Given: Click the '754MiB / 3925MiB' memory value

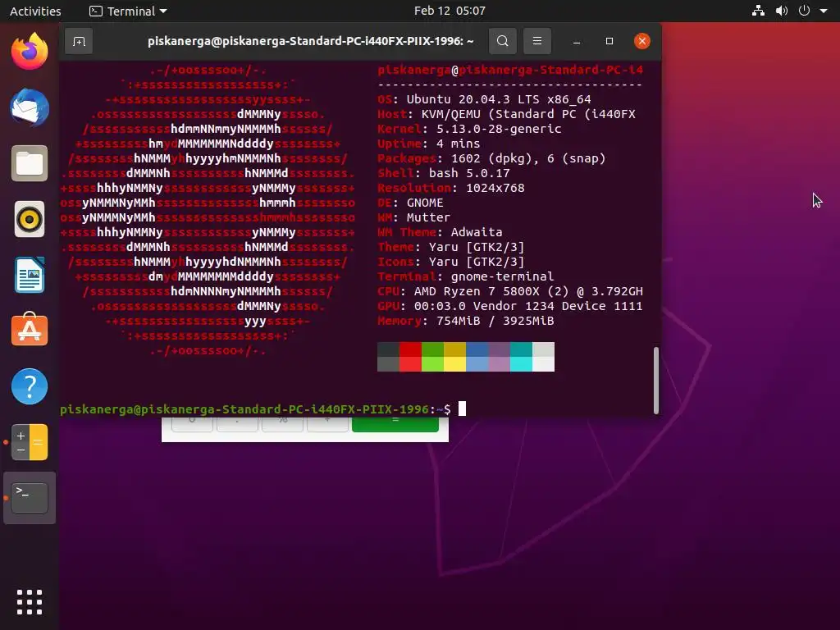Looking at the screenshot, I should tap(495, 321).
